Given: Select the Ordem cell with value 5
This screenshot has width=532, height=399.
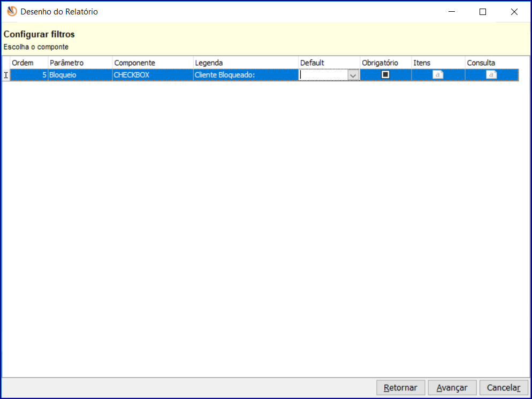Looking at the screenshot, I should pyautogui.click(x=29, y=75).
